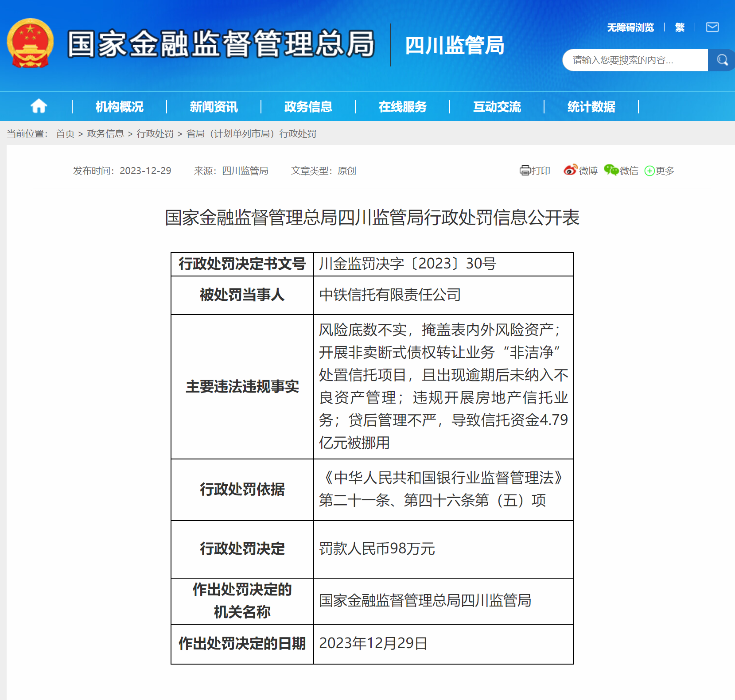
Task: Click the 文章类型：原创 text
Action: (x=323, y=171)
